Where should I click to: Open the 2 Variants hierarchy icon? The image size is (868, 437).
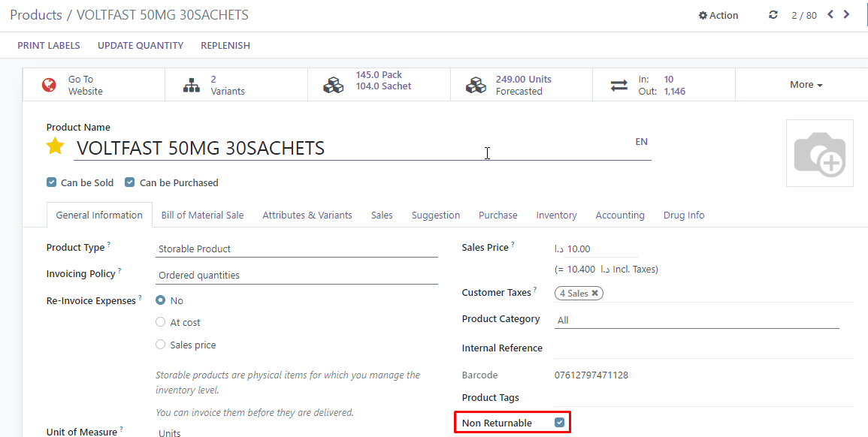(192, 85)
